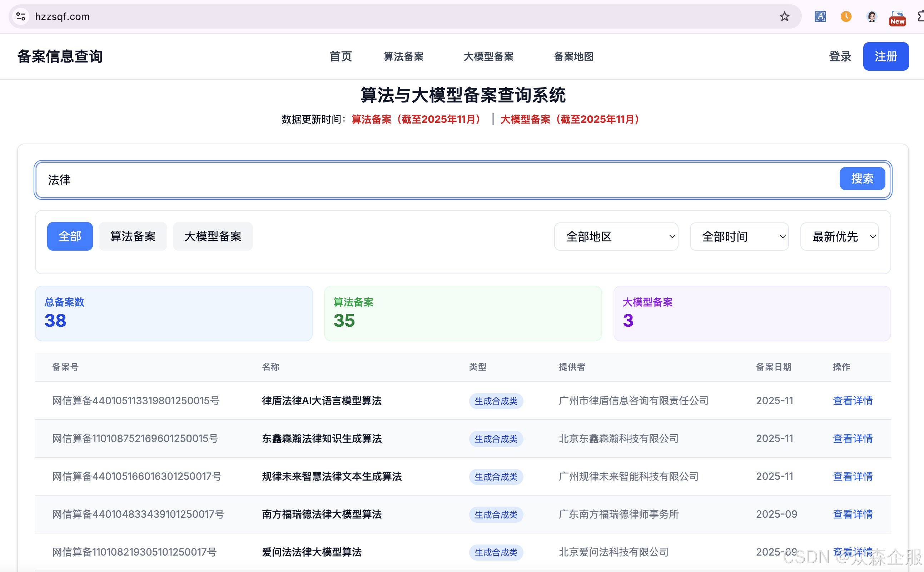Click the orange clock extension icon
924x572 pixels.
[846, 16]
